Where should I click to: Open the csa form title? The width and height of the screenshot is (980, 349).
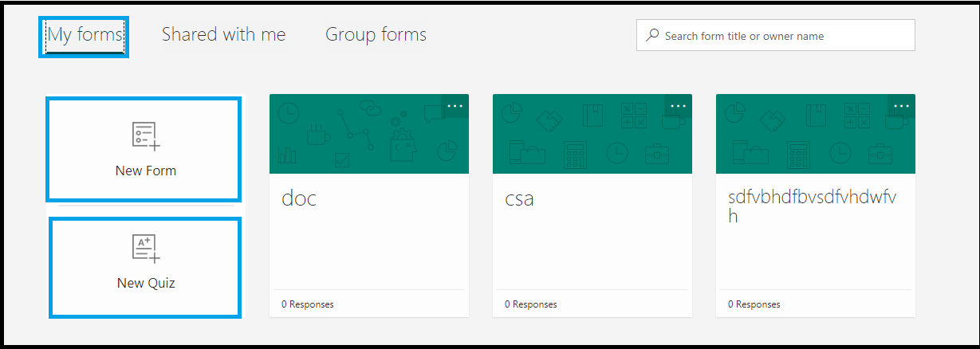[519, 198]
